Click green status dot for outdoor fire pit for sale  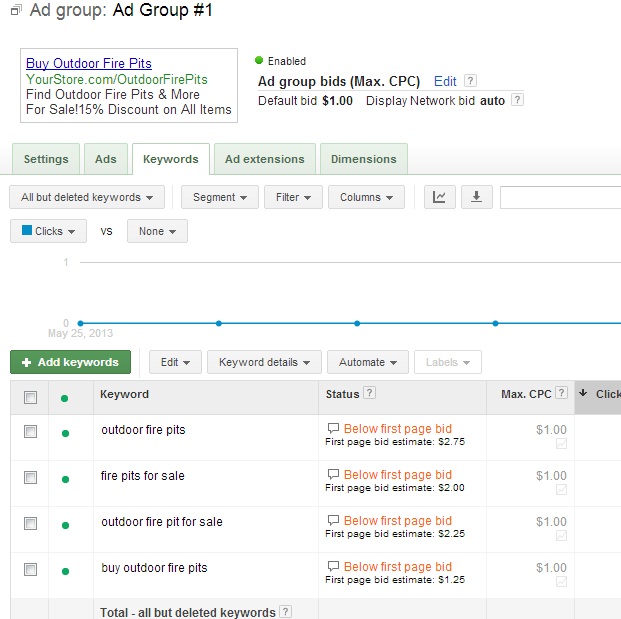coord(65,526)
